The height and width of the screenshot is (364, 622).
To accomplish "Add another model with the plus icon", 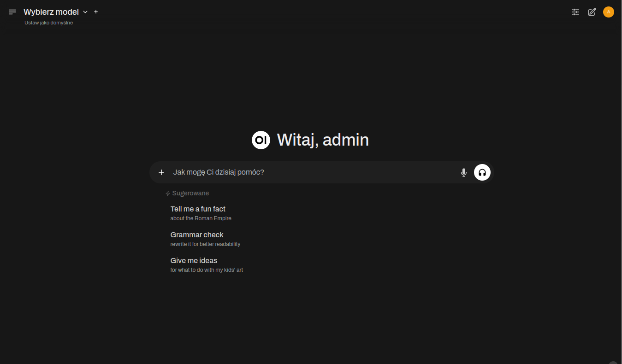I will [96, 12].
